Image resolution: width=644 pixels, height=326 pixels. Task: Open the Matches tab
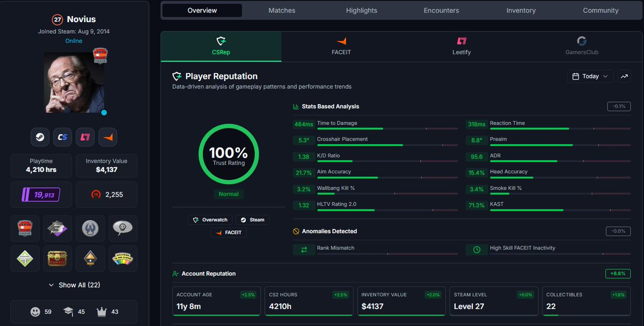point(282,10)
